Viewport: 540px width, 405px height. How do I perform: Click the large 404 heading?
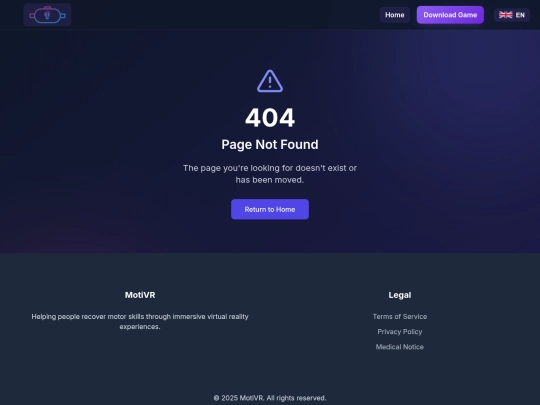point(270,118)
